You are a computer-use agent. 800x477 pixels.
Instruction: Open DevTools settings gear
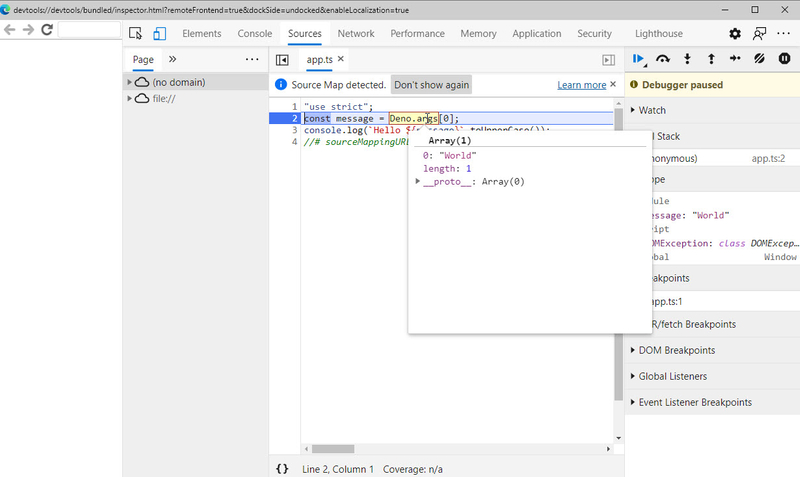click(735, 33)
